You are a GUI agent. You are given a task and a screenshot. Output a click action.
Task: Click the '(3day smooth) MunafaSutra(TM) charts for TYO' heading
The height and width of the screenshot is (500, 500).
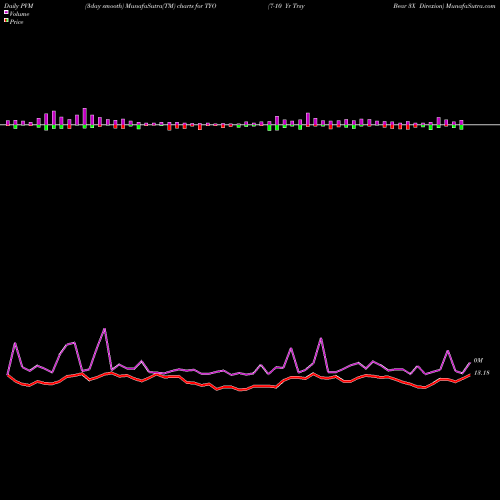(150, 6)
